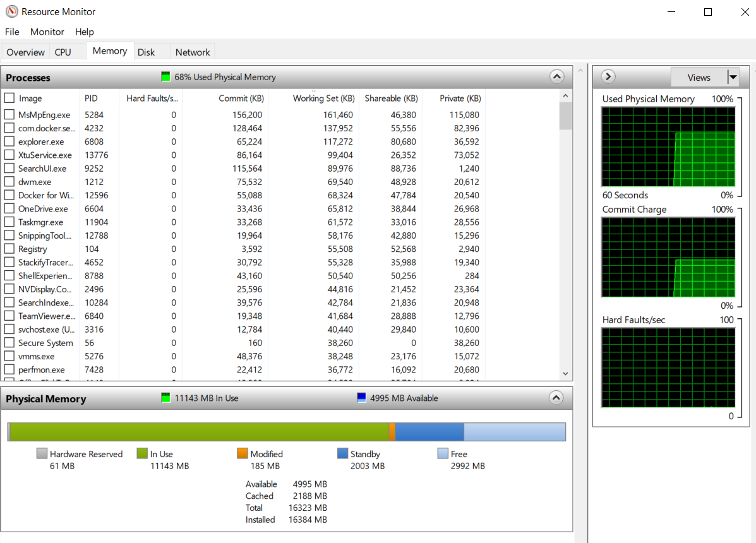Click the Hard Faults/sec graph
The image size is (756, 543).
tap(668, 367)
